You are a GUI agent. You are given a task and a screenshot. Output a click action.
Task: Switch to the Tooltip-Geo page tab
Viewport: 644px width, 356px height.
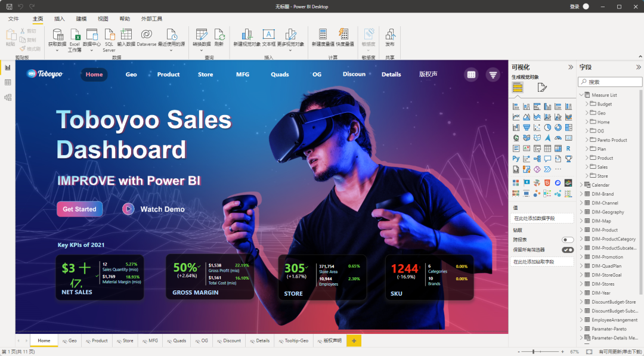pos(293,340)
